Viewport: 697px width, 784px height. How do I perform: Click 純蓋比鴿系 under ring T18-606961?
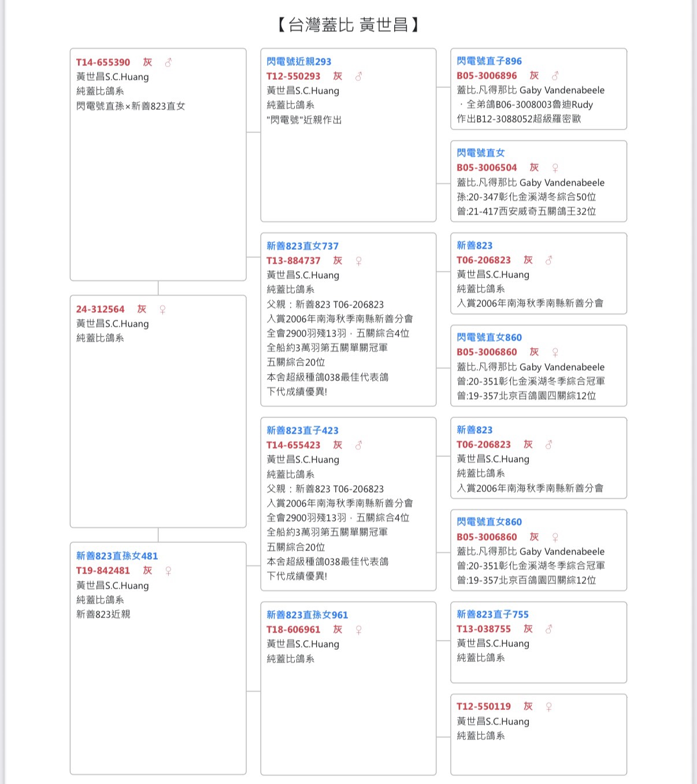click(x=291, y=659)
